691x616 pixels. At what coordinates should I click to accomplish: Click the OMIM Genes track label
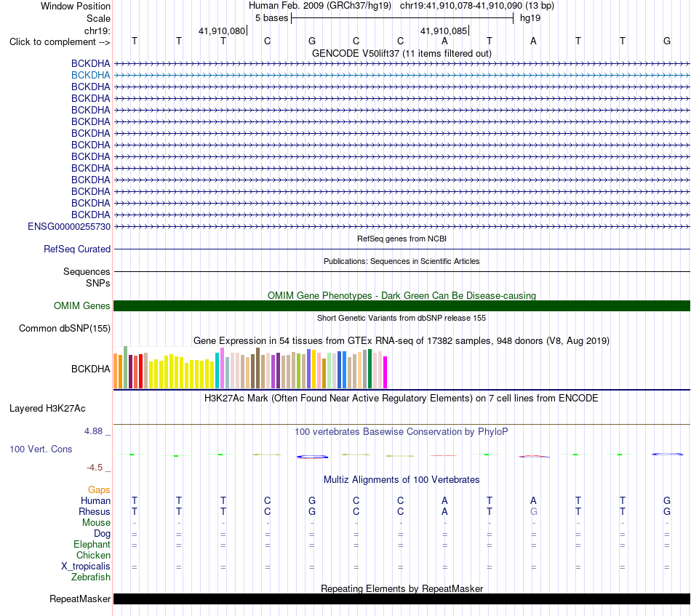81,305
